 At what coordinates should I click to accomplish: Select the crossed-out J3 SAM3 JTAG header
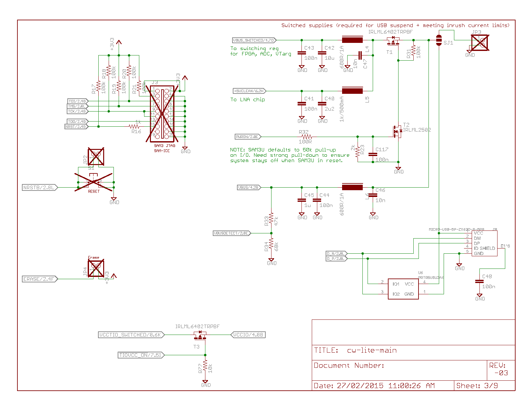click(x=162, y=113)
